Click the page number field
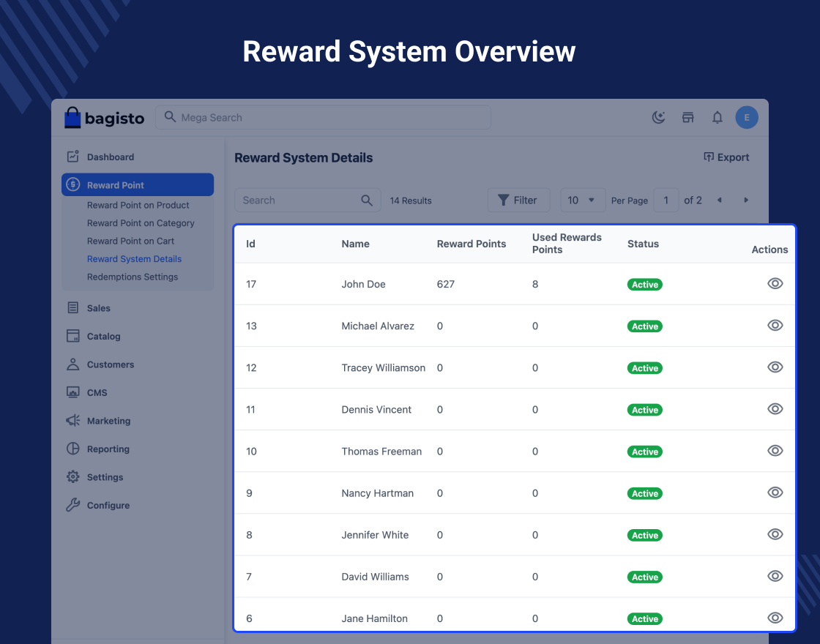The image size is (820, 644). [x=666, y=201]
